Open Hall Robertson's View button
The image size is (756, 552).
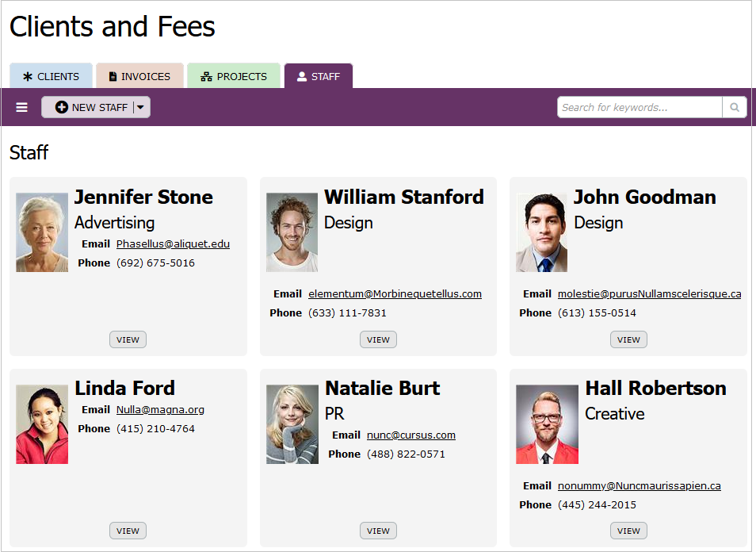click(628, 531)
